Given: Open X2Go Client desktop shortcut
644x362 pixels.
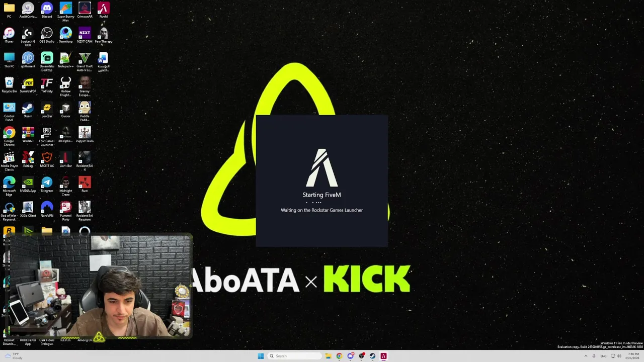Looking at the screenshot, I should coord(28,210).
